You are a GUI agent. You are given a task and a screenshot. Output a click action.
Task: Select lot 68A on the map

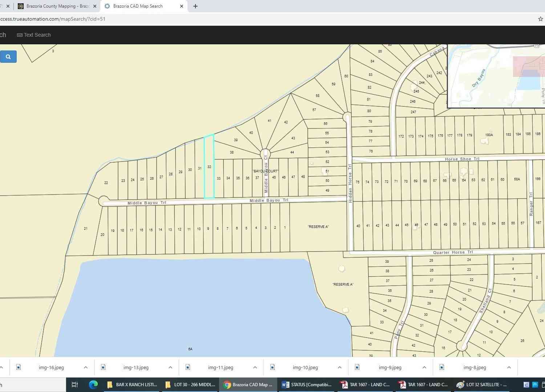517,179
